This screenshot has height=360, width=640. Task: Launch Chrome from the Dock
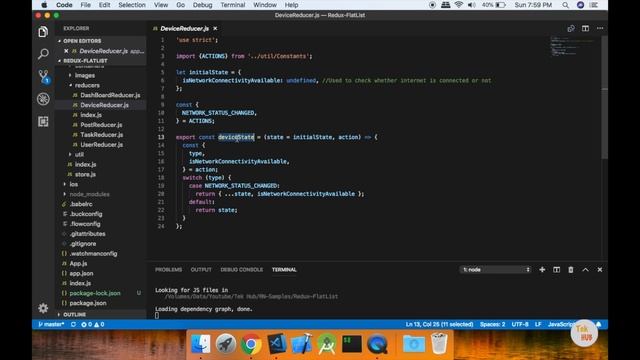(251, 344)
